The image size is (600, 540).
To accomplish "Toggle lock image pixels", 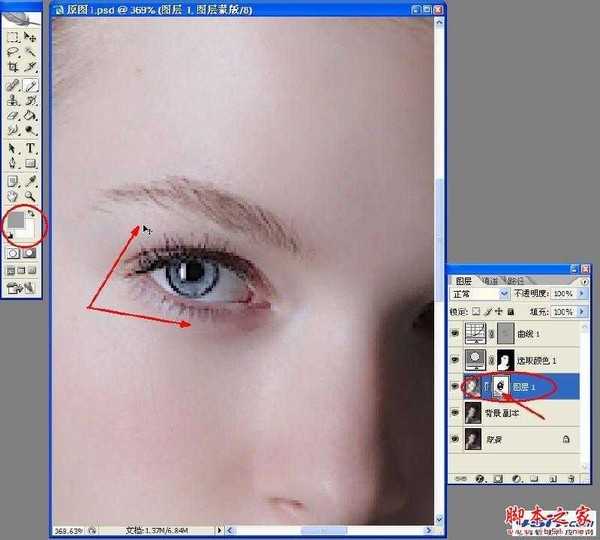I will (x=488, y=312).
